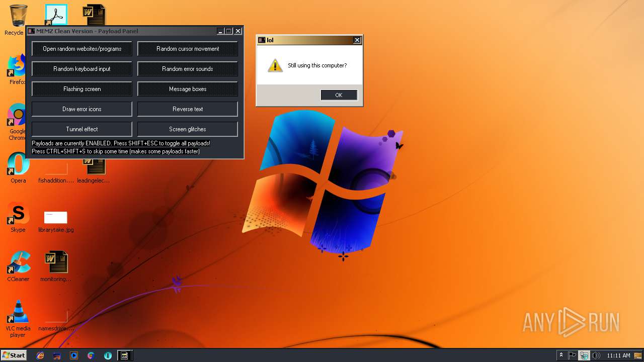Toggle the Open random websites/programs payload
Viewport: 644px width, 362px height.
point(82,49)
